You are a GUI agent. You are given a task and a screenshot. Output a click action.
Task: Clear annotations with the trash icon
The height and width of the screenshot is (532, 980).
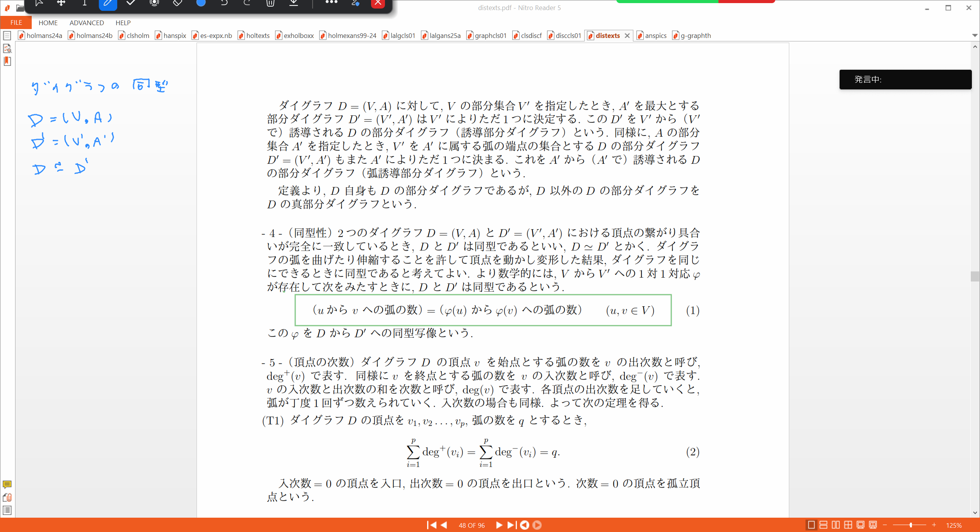pyautogui.click(x=270, y=3)
